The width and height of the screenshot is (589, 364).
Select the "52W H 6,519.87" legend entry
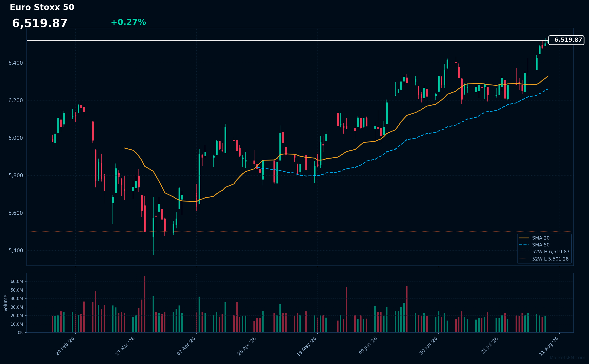coord(551,252)
